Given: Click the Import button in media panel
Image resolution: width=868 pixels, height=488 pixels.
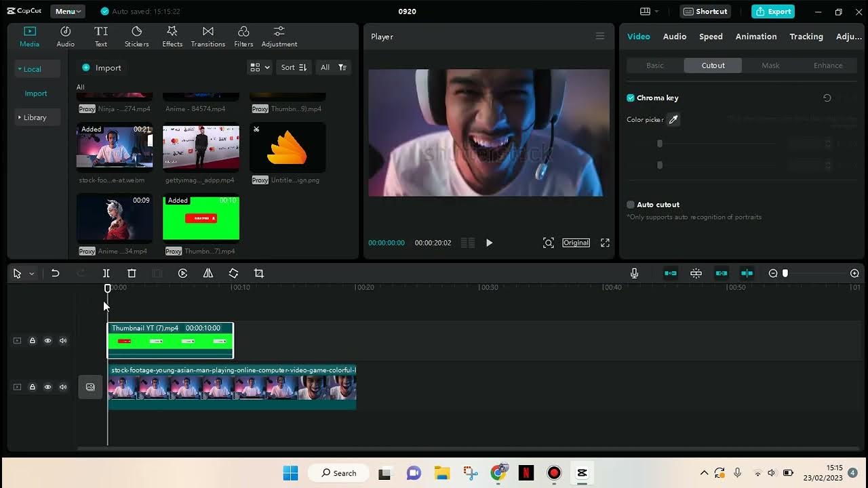Looking at the screenshot, I should tap(102, 68).
